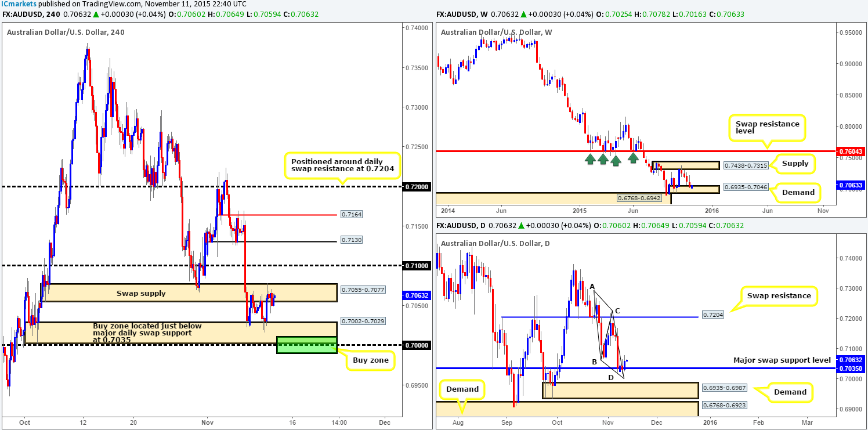Click pattern point B on daily chart
Screen dimensions: 868x430
click(594, 362)
